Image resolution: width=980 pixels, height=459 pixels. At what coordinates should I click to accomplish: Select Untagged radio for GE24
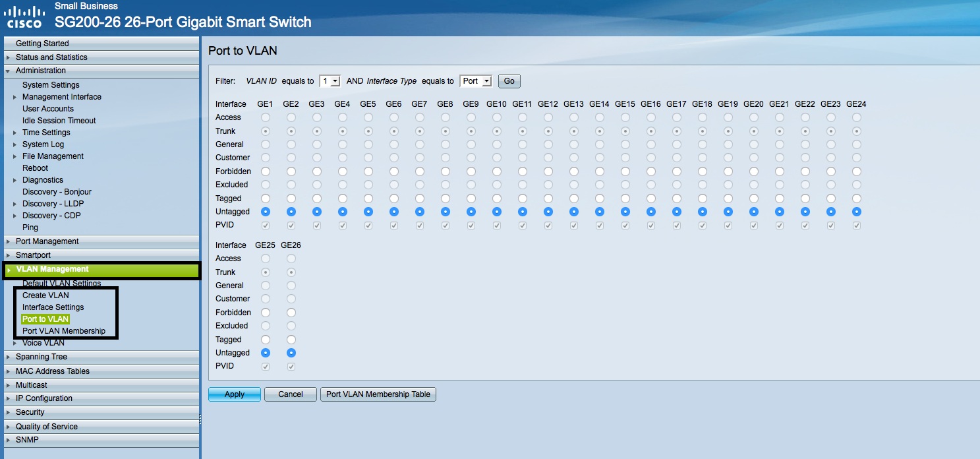point(856,212)
